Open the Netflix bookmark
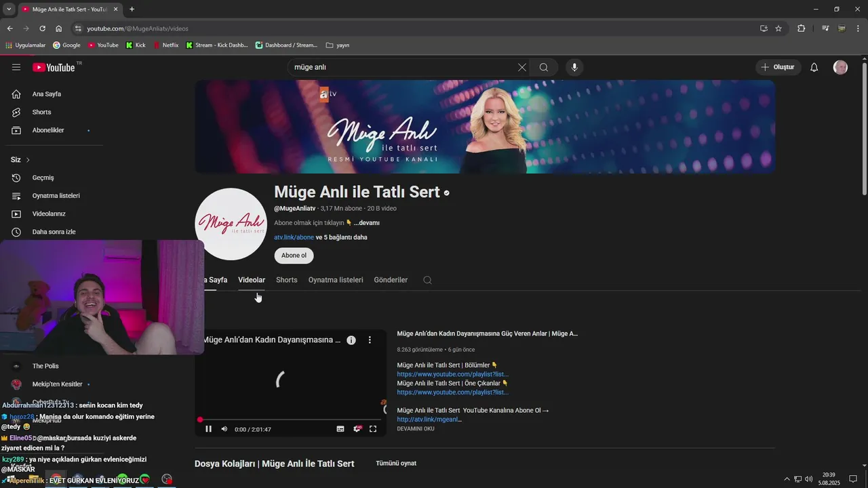The image size is (868, 488). pos(165,45)
